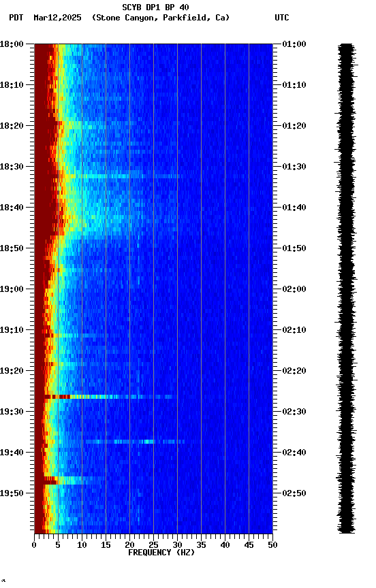The width and height of the screenshot is (376, 588).
Task: Click the low-frequency burst near 19:47
Action: pyautogui.click(x=65, y=480)
